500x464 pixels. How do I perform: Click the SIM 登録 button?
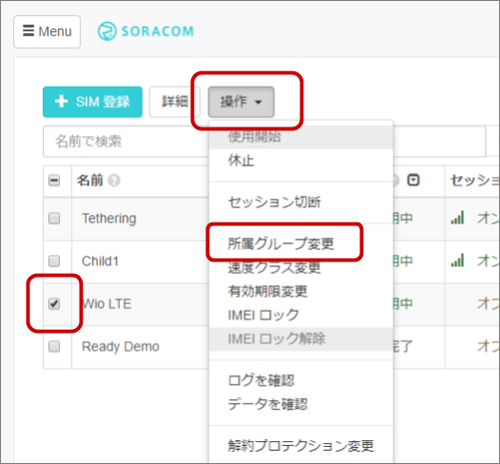point(93,102)
